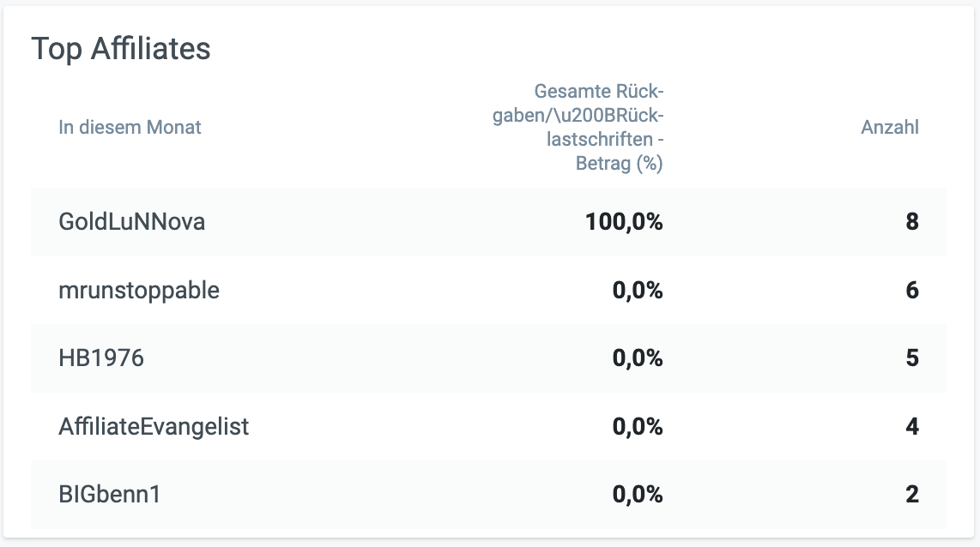Open the AffiliateEvangelist affiliate

point(154,426)
